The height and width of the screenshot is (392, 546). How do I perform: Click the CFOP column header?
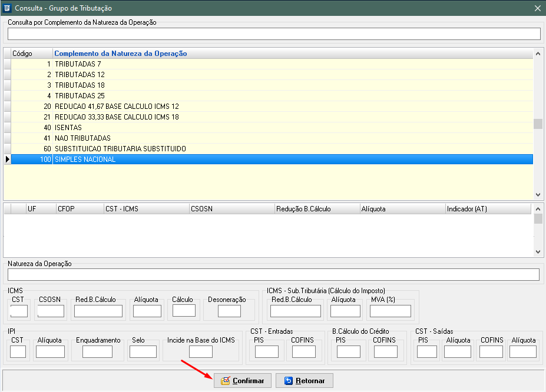(66, 209)
